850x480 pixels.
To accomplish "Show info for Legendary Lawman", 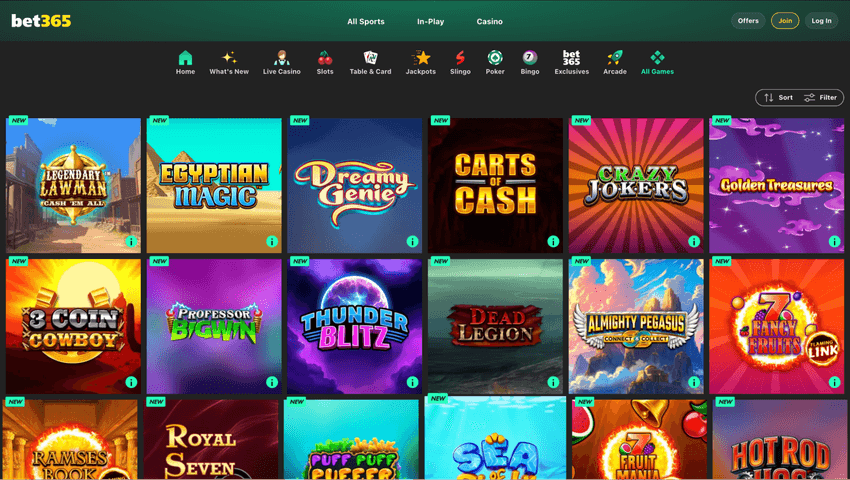I will (x=131, y=241).
